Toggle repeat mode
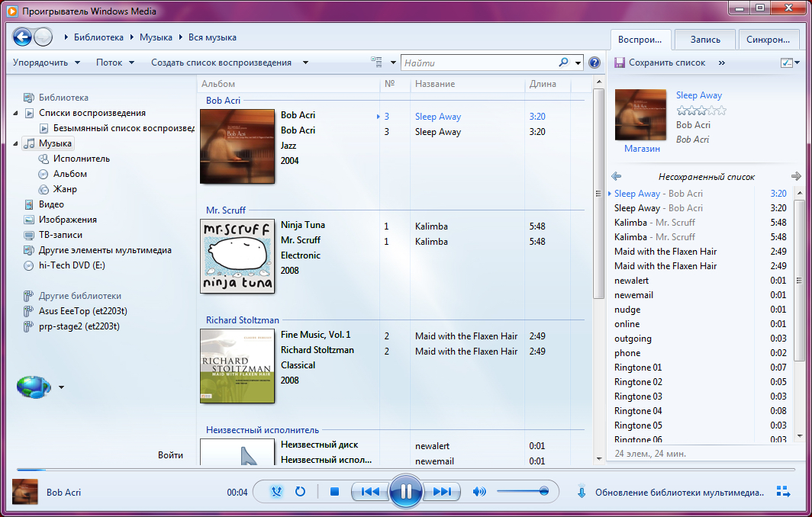 coord(300,492)
